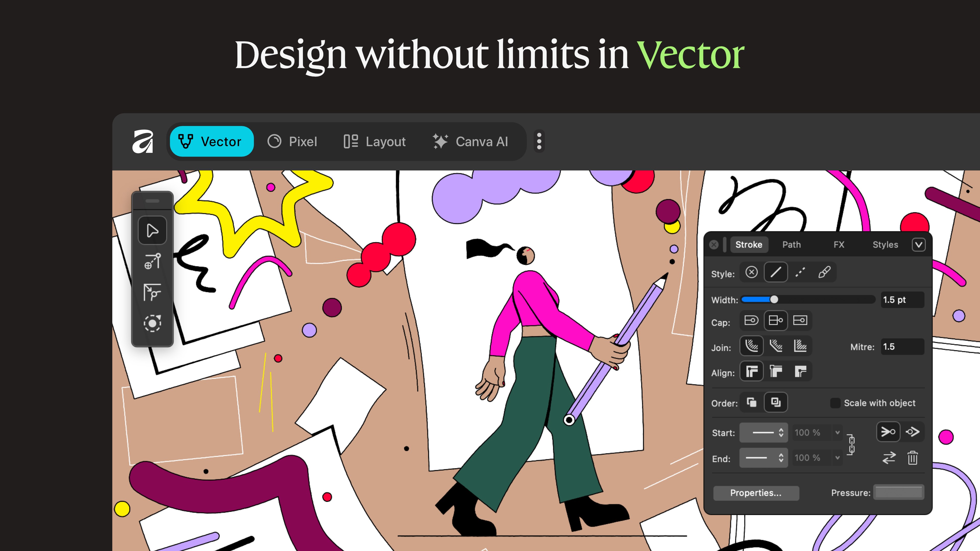
Task: Expand the panel options chevron menu
Action: tap(919, 245)
